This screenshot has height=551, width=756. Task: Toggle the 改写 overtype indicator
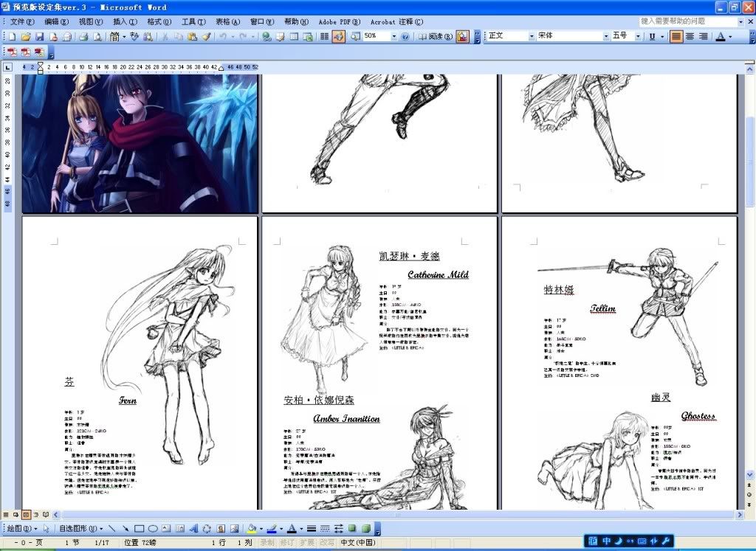point(326,542)
